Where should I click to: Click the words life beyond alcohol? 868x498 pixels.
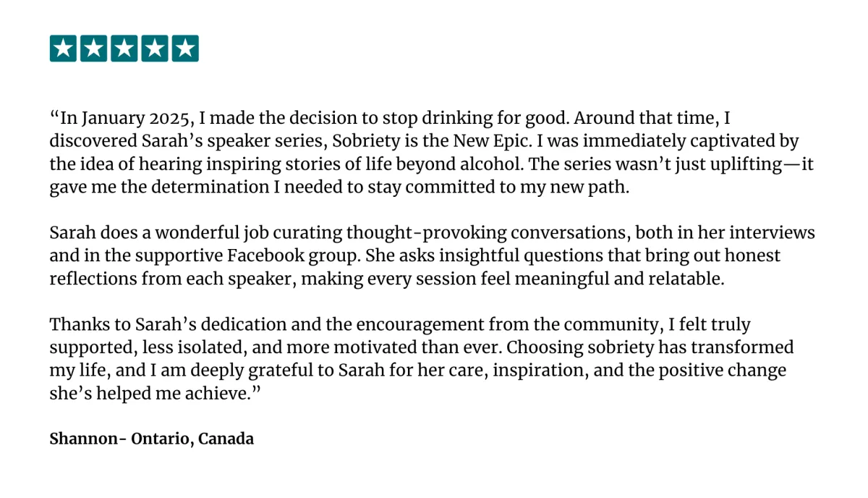pos(414,164)
